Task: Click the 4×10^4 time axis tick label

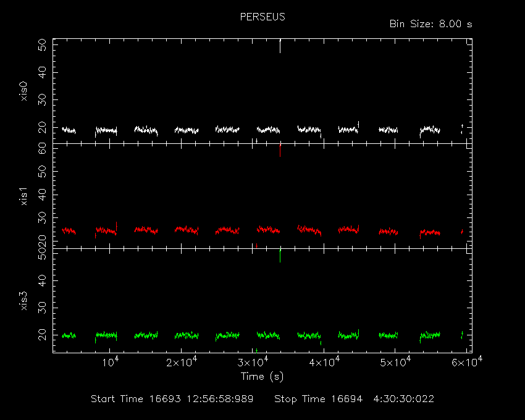Action: 324,362
